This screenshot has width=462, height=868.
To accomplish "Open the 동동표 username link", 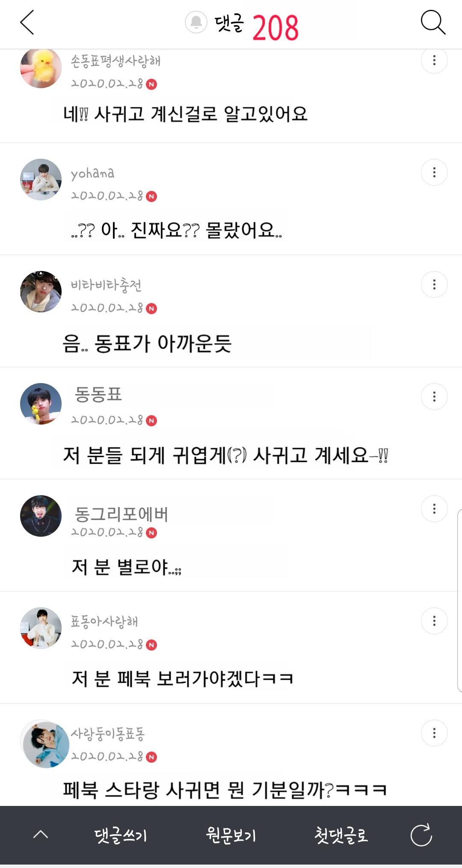I will point(98,394).
